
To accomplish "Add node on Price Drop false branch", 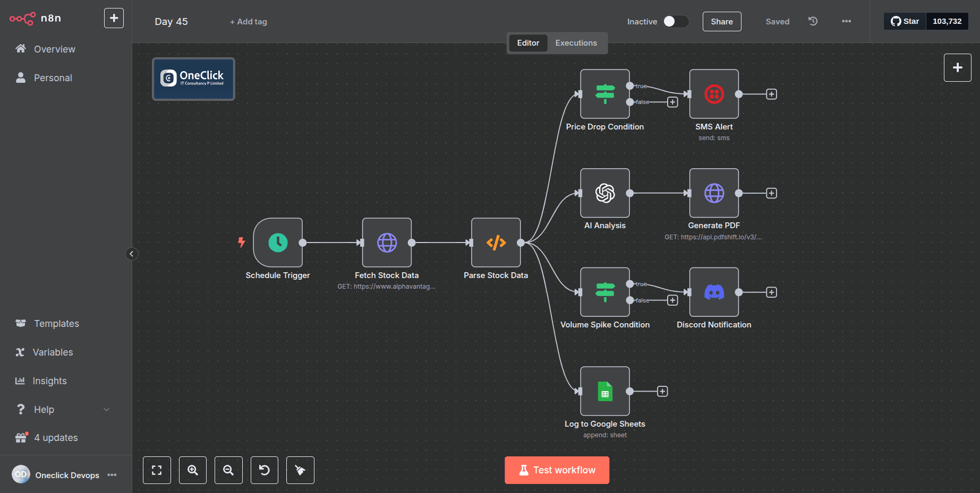I will tap(672, 102).
